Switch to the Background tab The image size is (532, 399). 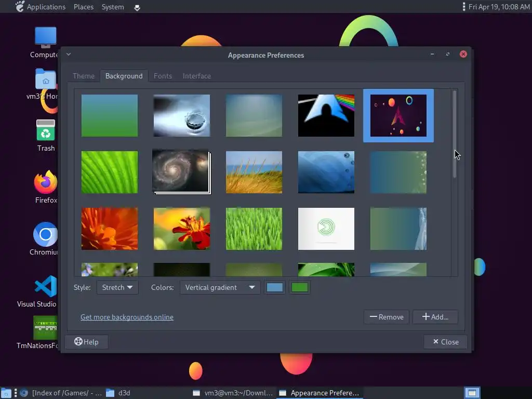[x=124, y=76]
